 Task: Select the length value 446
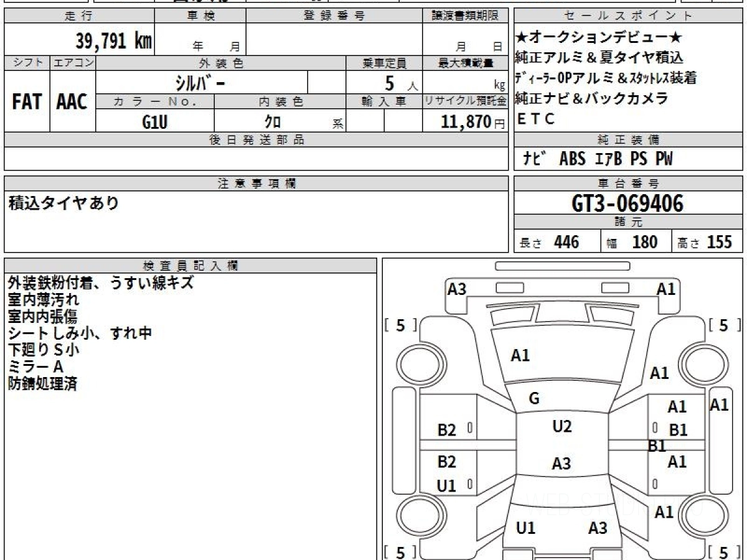tap(566, 242)
